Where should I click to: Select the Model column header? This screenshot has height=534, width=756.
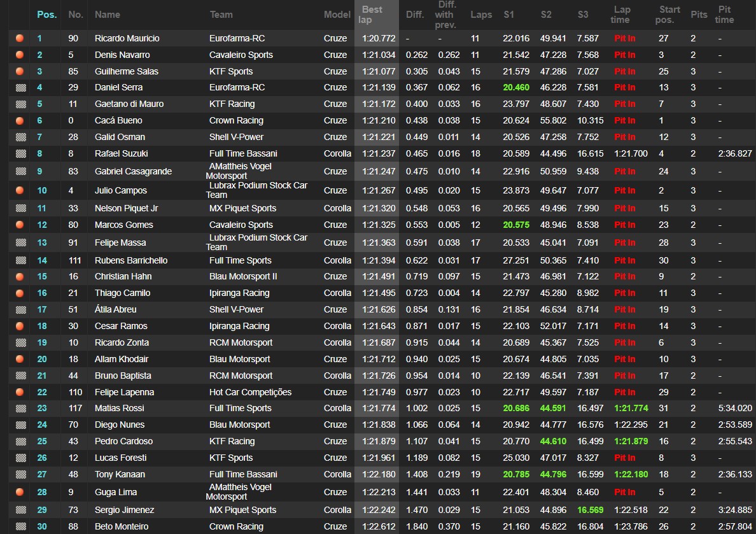pos(337,15)
